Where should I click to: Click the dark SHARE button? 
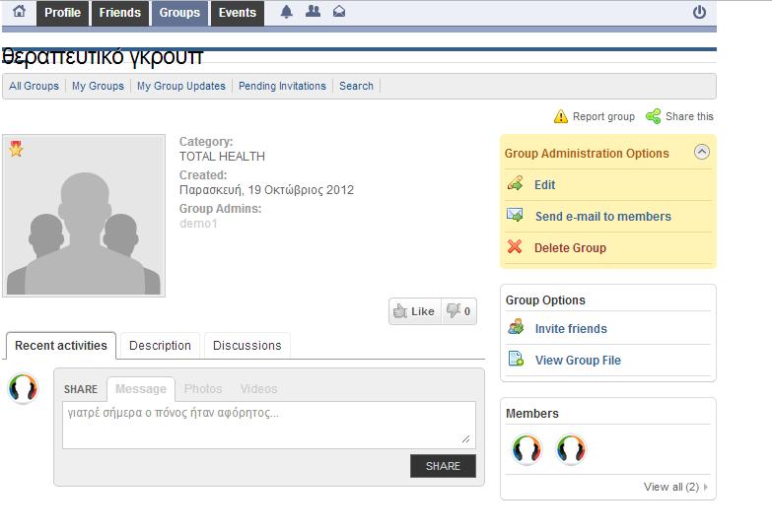click(443, 466)
